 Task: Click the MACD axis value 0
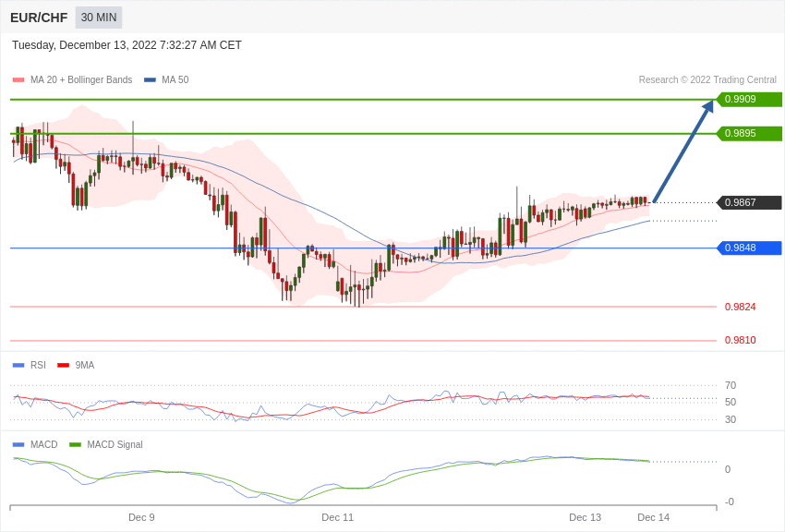(728, 469)
